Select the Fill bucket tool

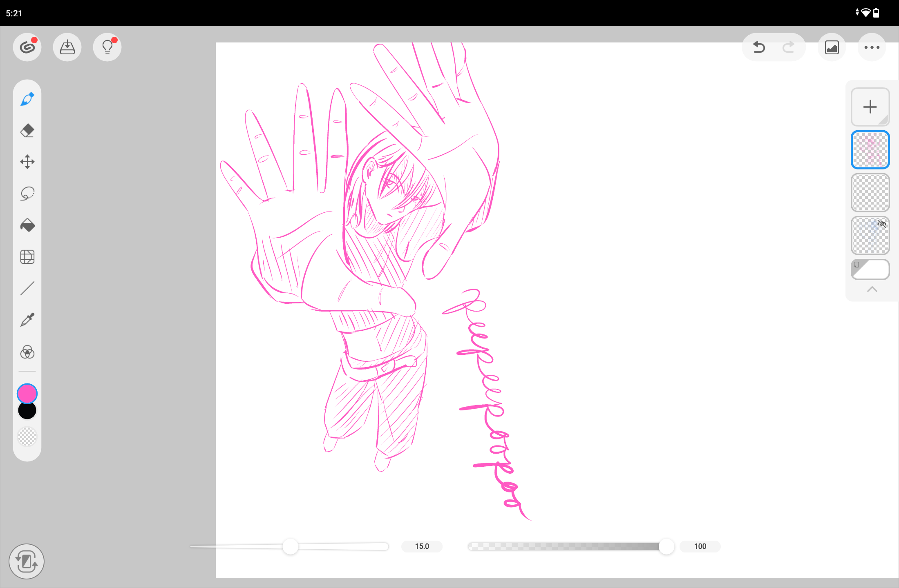[27, 225]
